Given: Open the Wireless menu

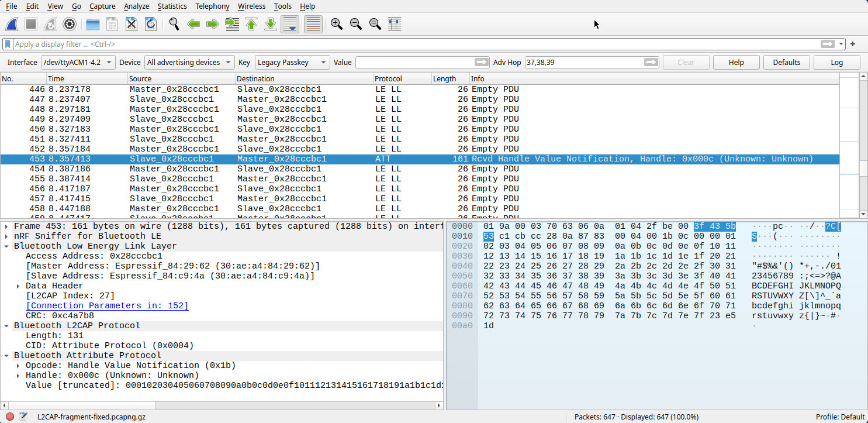Looking at the screenshot, I should coord(251,6).
